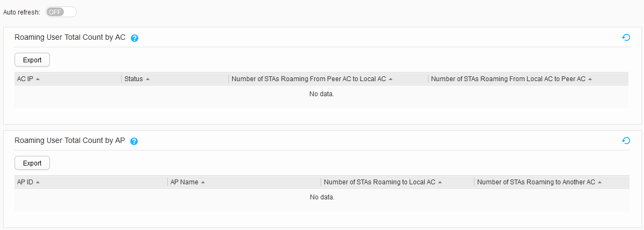
Task: Sort arrow for STAs Roaming to Local AC
Action: coord(440,182)
